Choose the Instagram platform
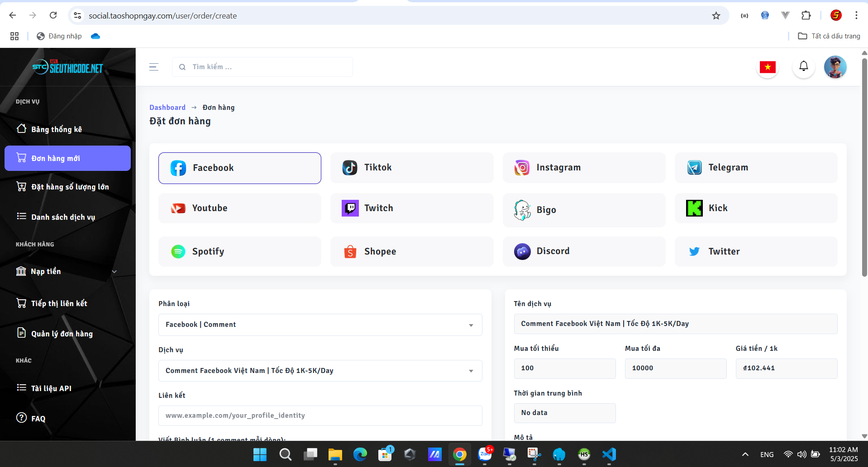The image size is (868, 467). click(583, 168)
